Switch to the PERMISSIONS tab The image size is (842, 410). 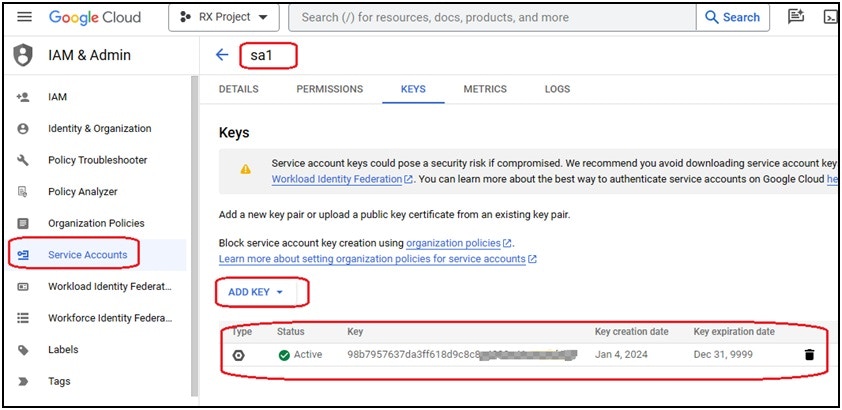pyautogui.click(x=330, y=89)
